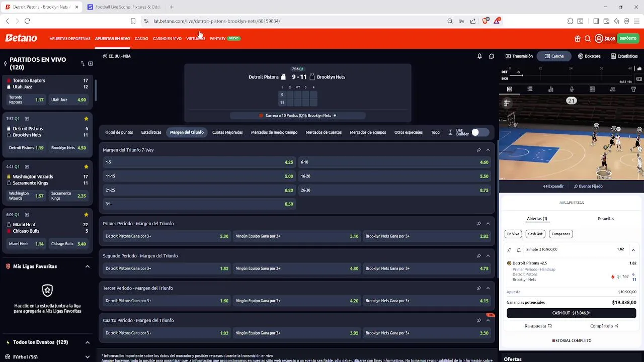
Task: Pin the Margen del Triunfo 7-Way market
Action: coord(479,150)
